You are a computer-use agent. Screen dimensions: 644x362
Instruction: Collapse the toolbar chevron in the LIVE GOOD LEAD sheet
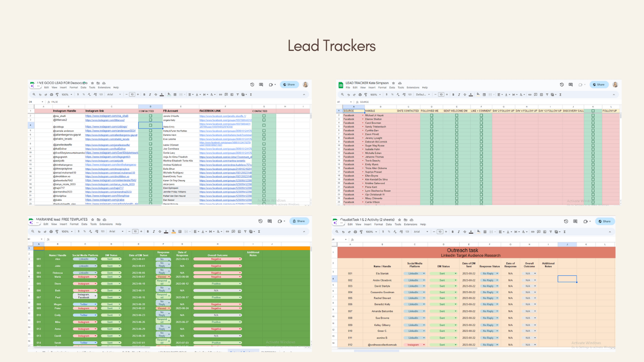click(x=304, y=94)
